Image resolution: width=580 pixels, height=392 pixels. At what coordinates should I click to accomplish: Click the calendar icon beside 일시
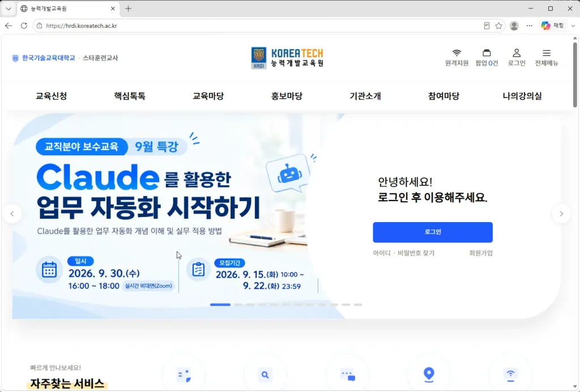[49, 270]
